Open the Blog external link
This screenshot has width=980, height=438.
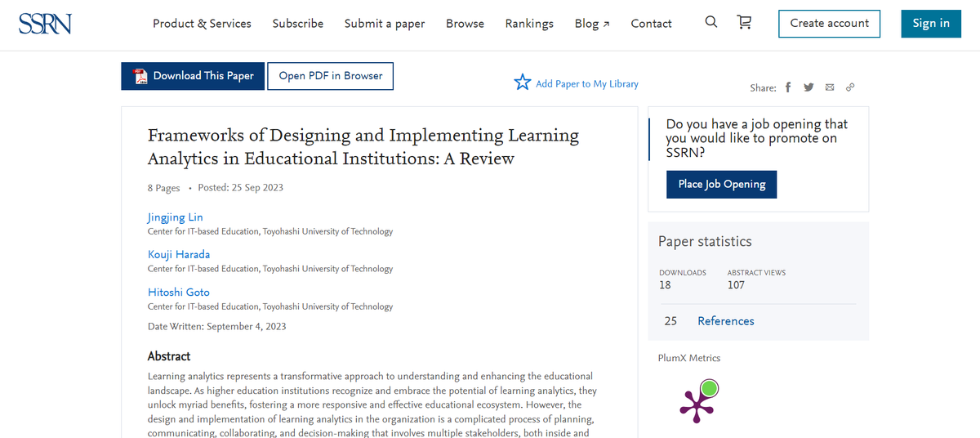[x=592, y=24]
